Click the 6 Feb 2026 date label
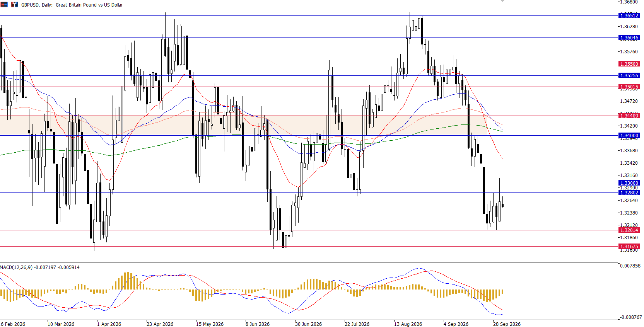The height and width of the screenshot is (327, 644). click(13, 324)
